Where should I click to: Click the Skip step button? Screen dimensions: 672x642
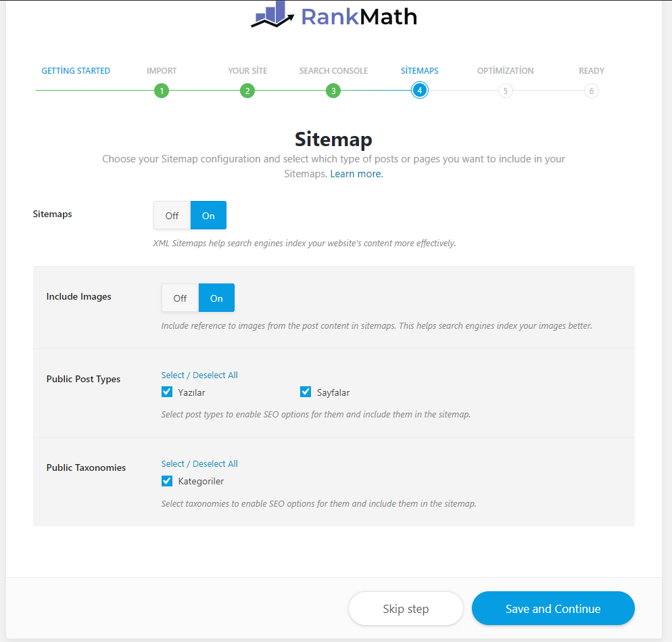(406, 609)
